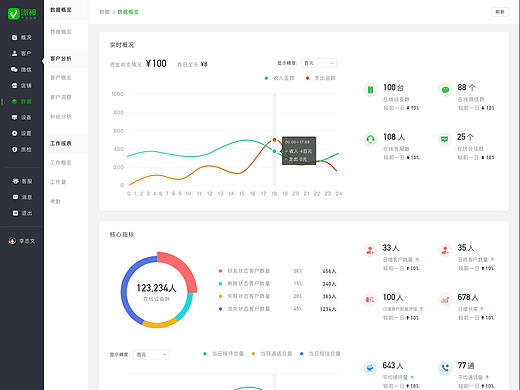
Task: Click the headset icon beside 108人
Action: 370,139
